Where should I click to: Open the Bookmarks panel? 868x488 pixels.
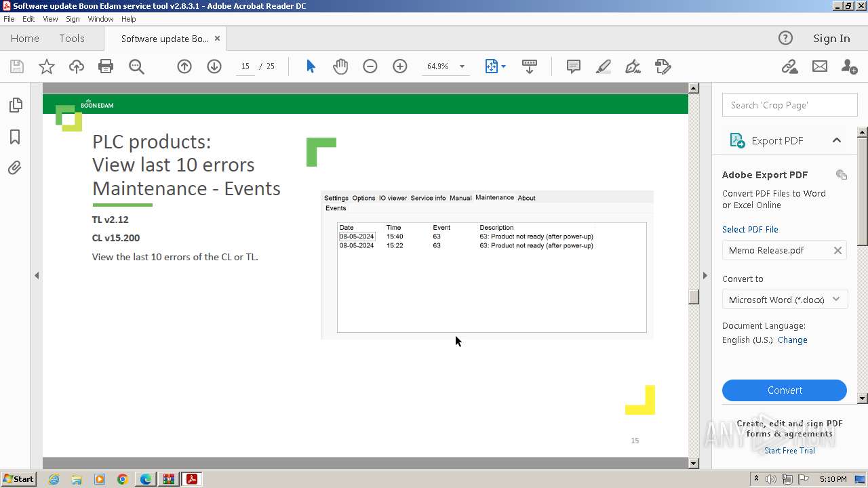point(15,137)
